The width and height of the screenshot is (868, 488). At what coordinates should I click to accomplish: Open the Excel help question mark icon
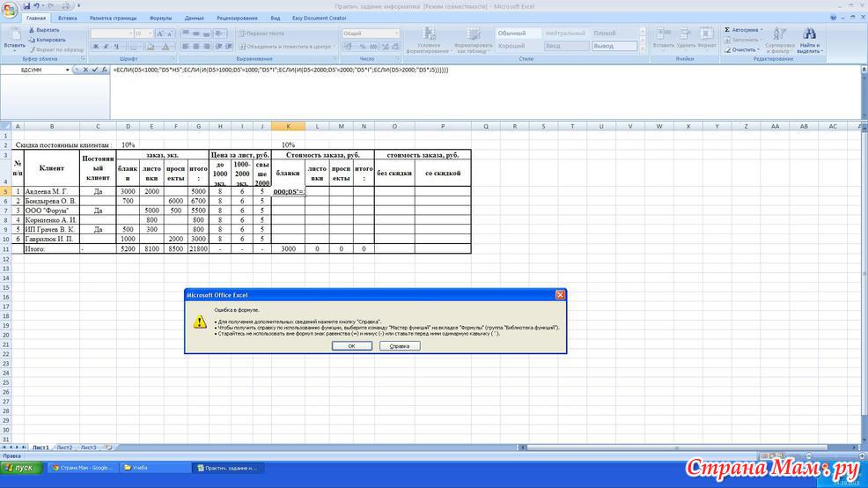click(834, 18)
